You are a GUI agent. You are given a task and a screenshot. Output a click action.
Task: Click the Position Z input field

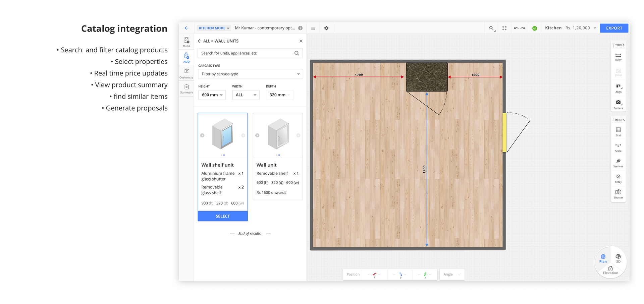425,275
